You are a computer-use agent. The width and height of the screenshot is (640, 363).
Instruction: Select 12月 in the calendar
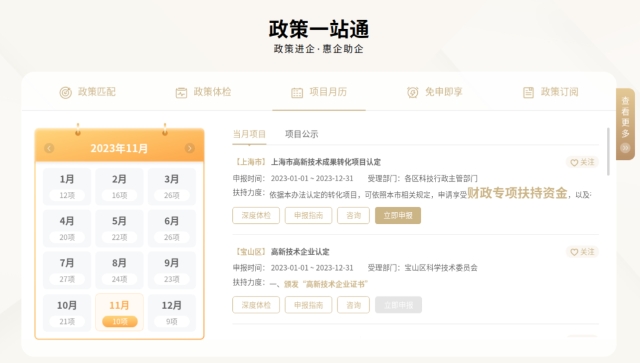tap(171, 313)
